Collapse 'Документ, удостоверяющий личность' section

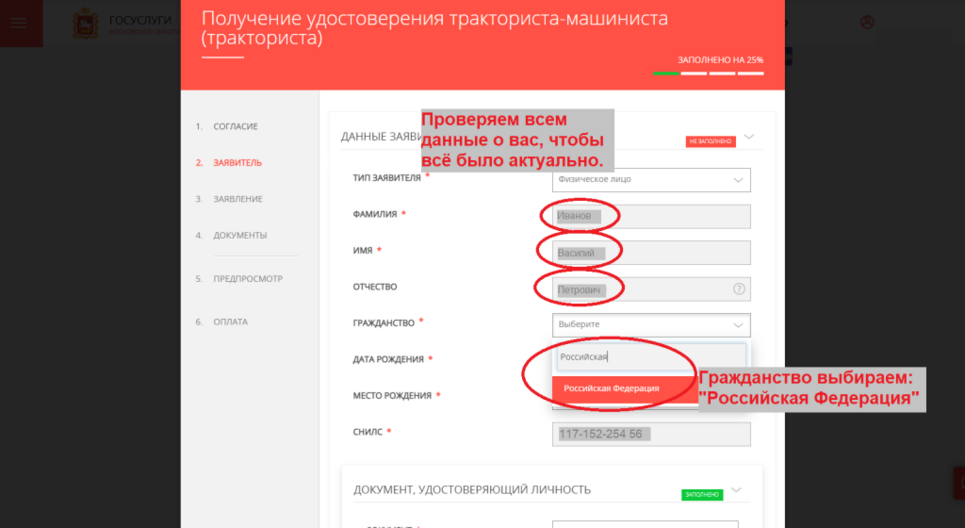coord(737,490)
